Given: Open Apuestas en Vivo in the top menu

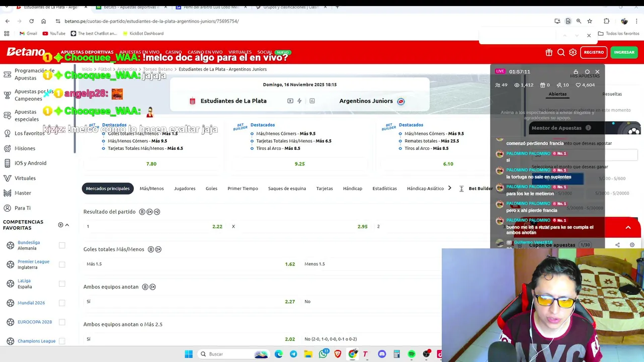Looking at the screenshot, I should coord(139,52).
